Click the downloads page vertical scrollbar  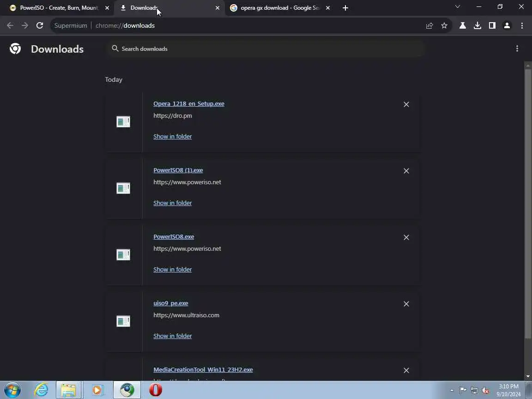(527, 204)
